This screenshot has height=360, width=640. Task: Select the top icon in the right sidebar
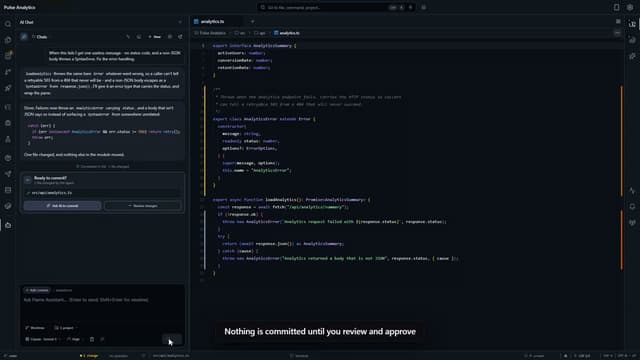(x=632, y=24)
